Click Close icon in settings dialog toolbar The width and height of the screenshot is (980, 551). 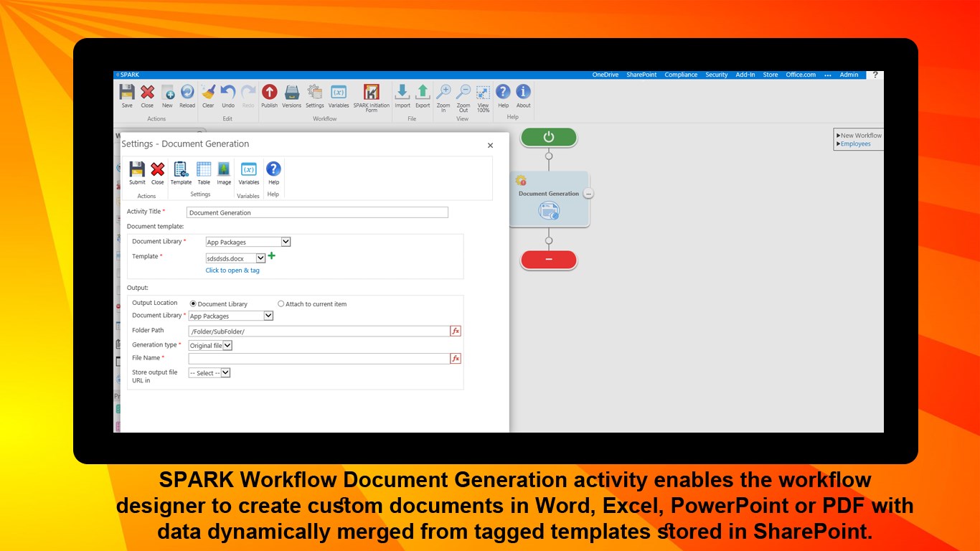pyautogui.click(x=157, y=173)
